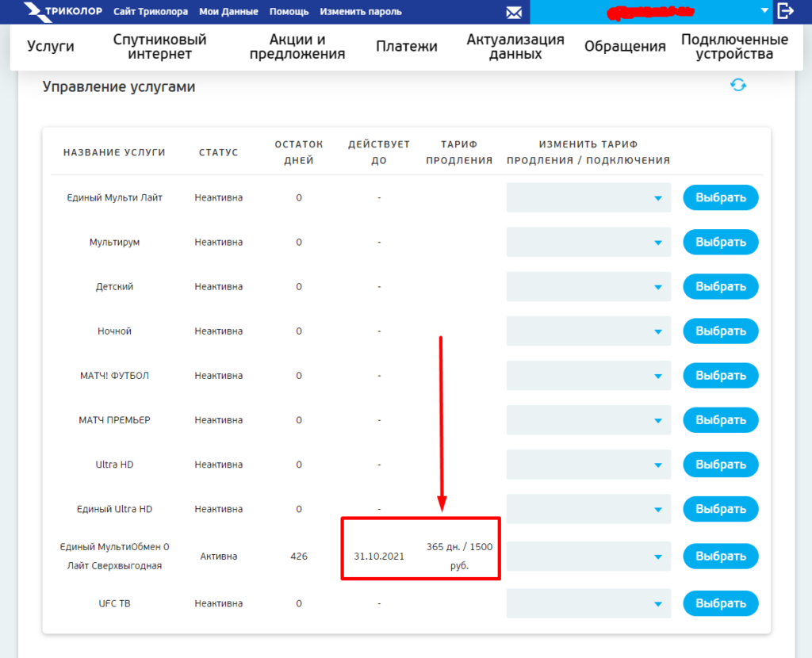Select the МАТЧ ПРЕМЬЕР service name
The image size is (812, 658).
(114, 420)
